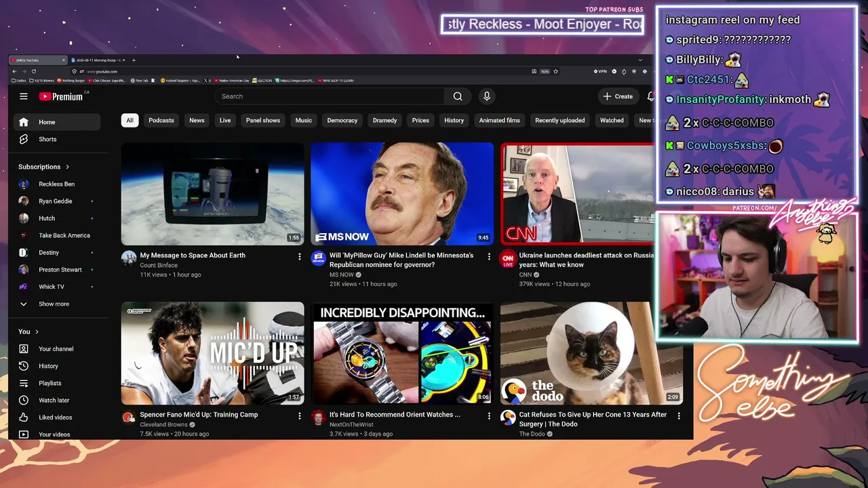
Task: Select the Democracy filter chip
Action: click(x=342, y=121)
